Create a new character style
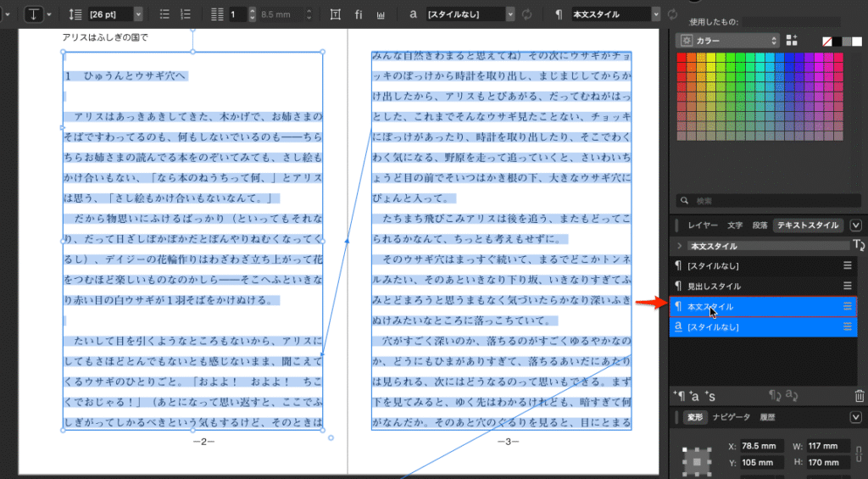This screenshot has height=479, width=868. coord(694,396)
